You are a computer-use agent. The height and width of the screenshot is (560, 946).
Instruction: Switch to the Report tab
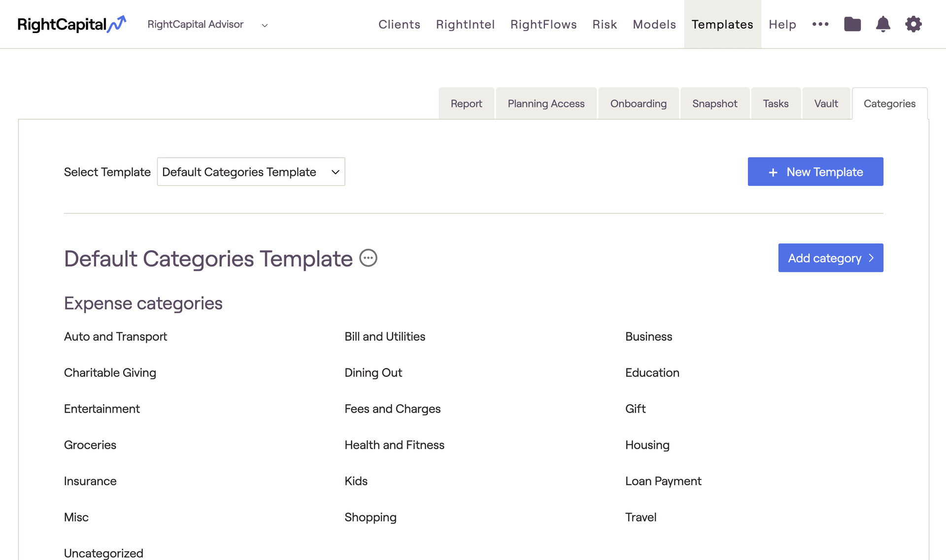tap(466, 103)
